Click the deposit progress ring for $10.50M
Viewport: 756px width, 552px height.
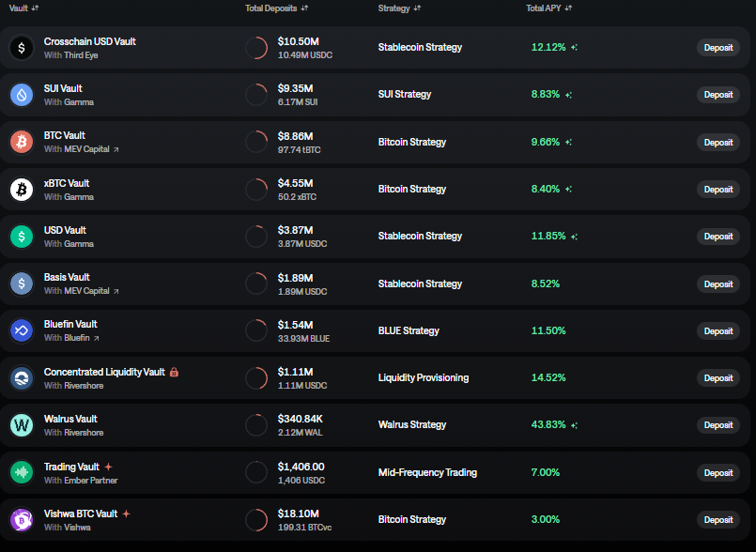pyautogui.click(x=256, y=48)
